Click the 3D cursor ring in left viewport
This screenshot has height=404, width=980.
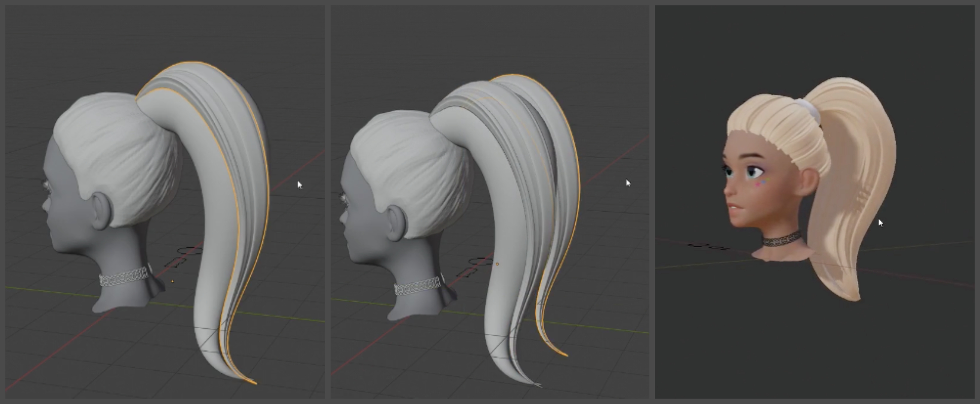tap(190, 251)
